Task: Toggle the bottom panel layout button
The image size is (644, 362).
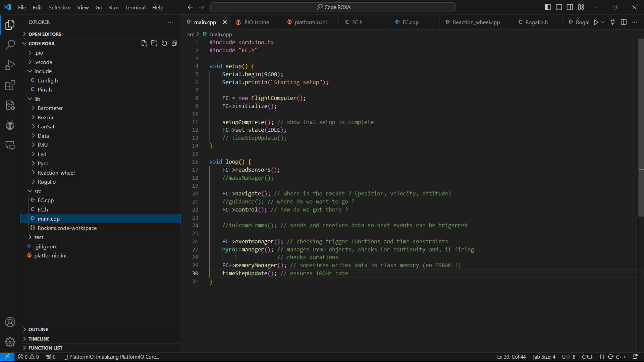Action: pyautogui.click(x=559, y=7)
